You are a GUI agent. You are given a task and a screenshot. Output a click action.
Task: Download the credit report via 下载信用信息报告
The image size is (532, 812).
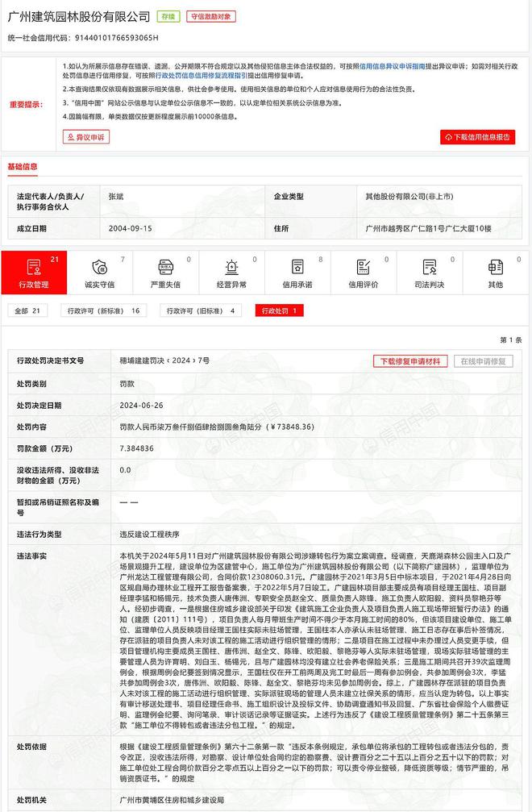[x=477, y=137]
